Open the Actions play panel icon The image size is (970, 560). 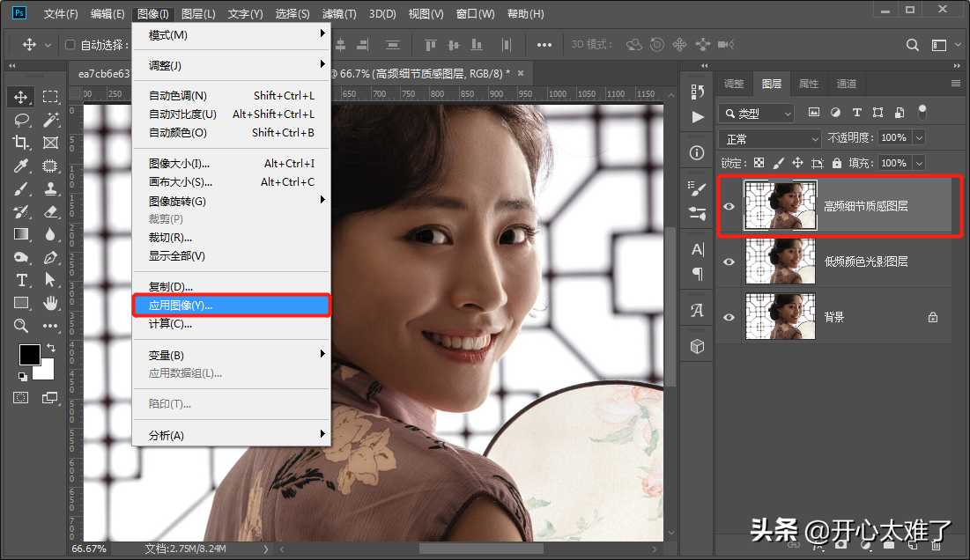tap(697, 117)
